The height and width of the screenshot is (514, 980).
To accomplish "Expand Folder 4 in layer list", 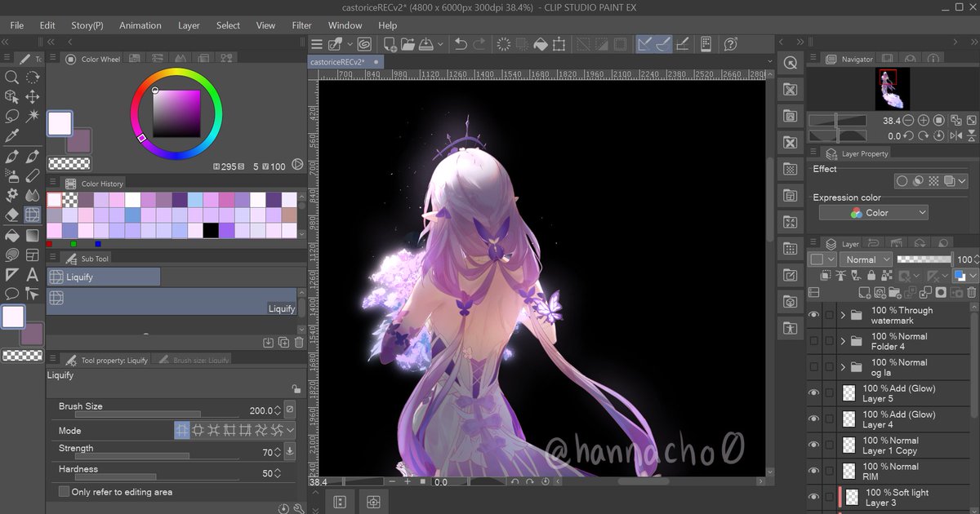I will click(x=843, y=341).
